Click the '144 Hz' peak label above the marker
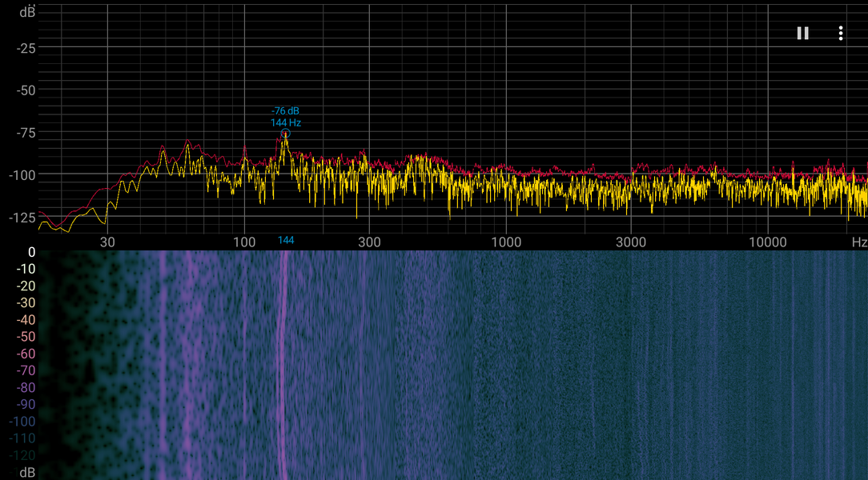Screen dimensions: 868x480 point(286,122)
